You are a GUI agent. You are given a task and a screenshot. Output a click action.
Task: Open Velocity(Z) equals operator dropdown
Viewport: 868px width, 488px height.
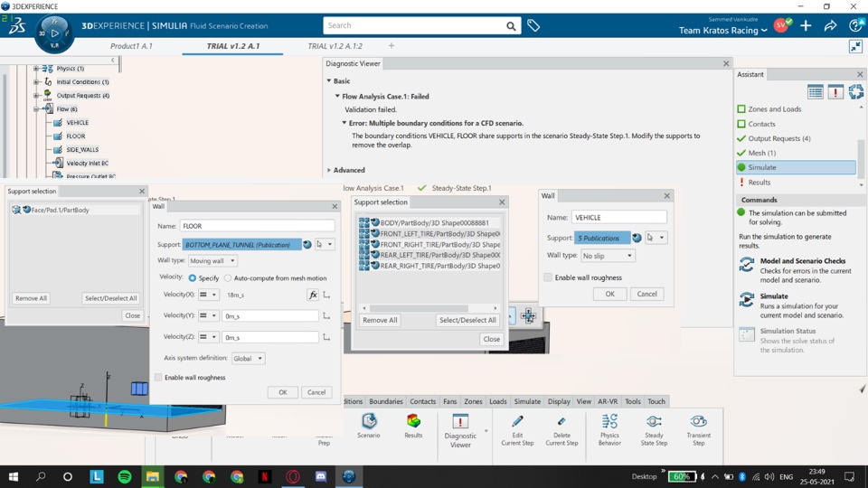pos(208,337)
